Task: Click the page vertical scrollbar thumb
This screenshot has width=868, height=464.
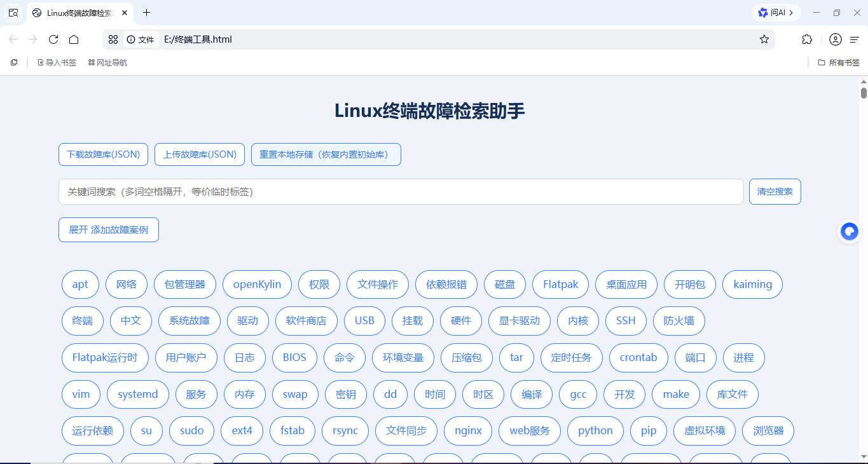Action: pyautogui.click(x=864, y=93)
